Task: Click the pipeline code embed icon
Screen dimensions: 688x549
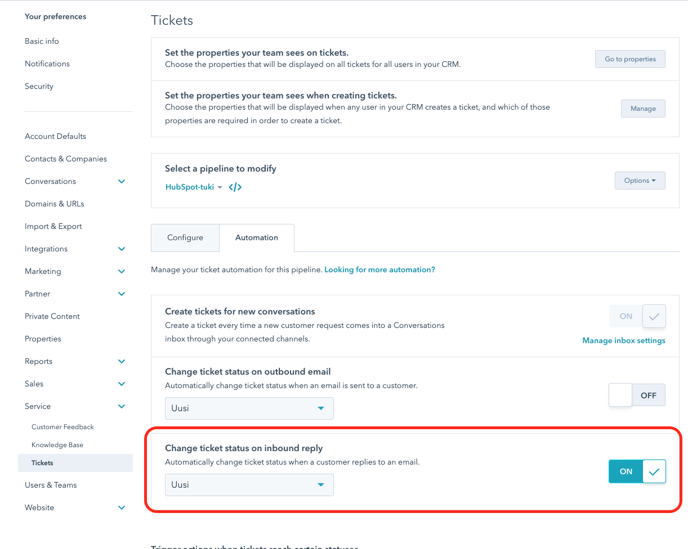Action: [235, 187]
